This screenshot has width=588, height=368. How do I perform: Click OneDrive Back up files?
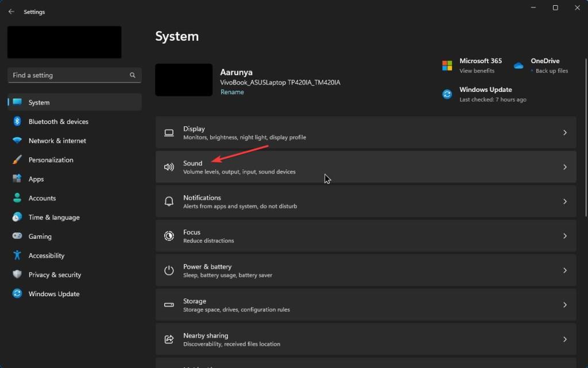coord(552,71)
